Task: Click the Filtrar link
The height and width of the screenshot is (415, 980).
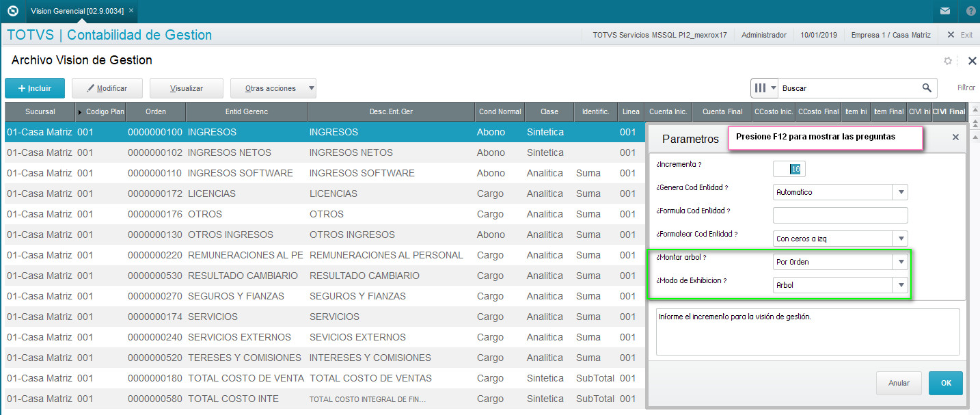Action: click(966, 88)
